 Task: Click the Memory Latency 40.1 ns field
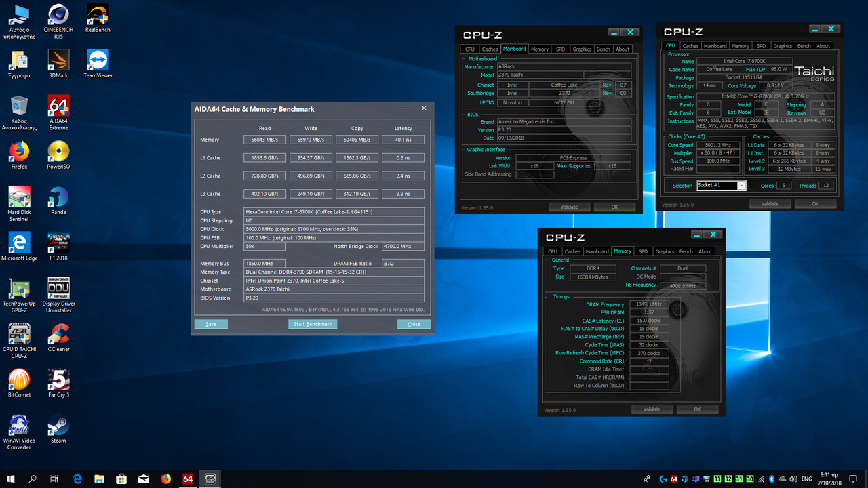click(403, 140)
